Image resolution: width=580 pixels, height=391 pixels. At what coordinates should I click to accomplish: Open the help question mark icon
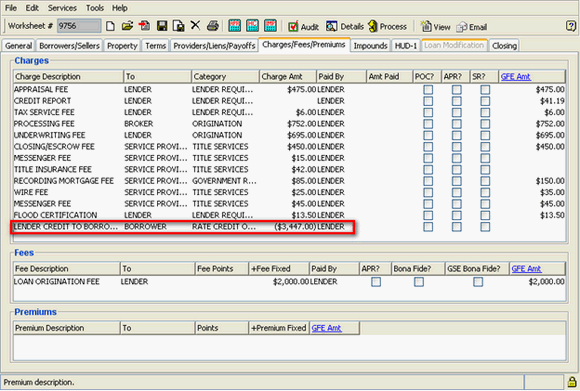coord(571,26)
